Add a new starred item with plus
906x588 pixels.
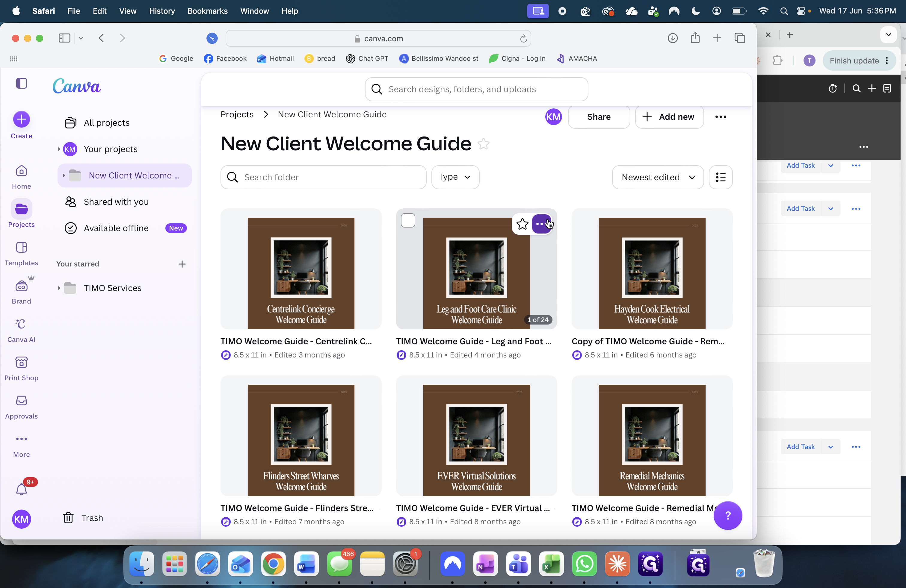pyautogui.click(x=182, y=264)
